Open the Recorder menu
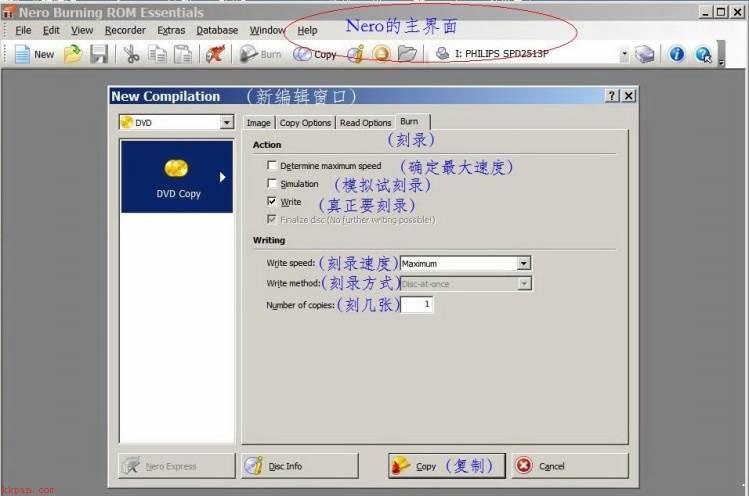749x496 pixels. (x=125, y=31)
